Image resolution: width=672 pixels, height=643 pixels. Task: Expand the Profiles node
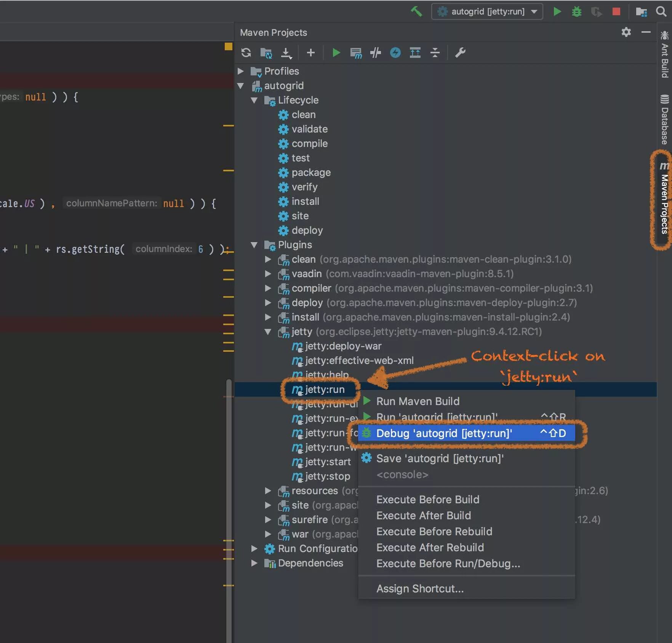(x=241, y=71)
